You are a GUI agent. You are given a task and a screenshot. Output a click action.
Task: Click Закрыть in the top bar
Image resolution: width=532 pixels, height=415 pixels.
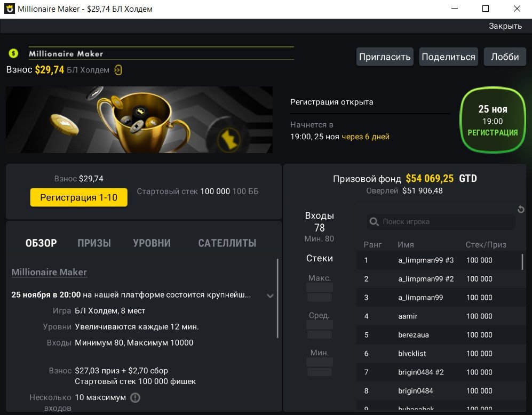point(505,26)
